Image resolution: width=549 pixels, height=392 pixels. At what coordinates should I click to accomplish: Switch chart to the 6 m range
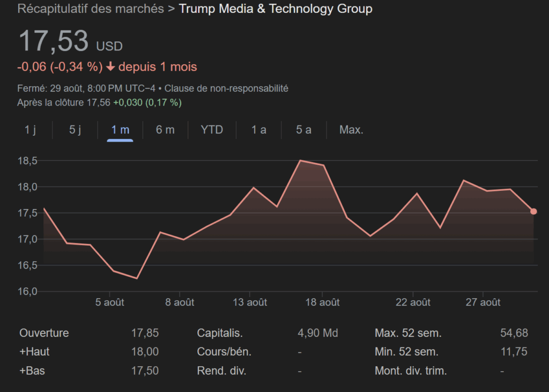tap(165, 130)
